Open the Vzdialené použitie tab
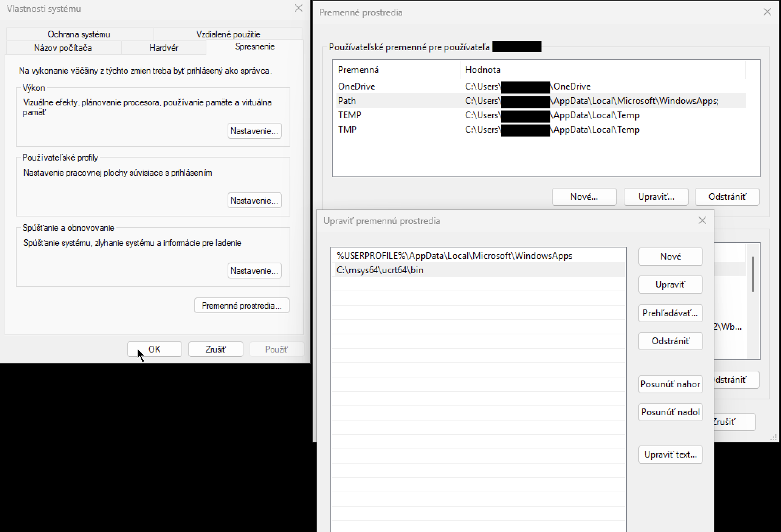This screenshot has height=532, width=781. pos(228,34)
